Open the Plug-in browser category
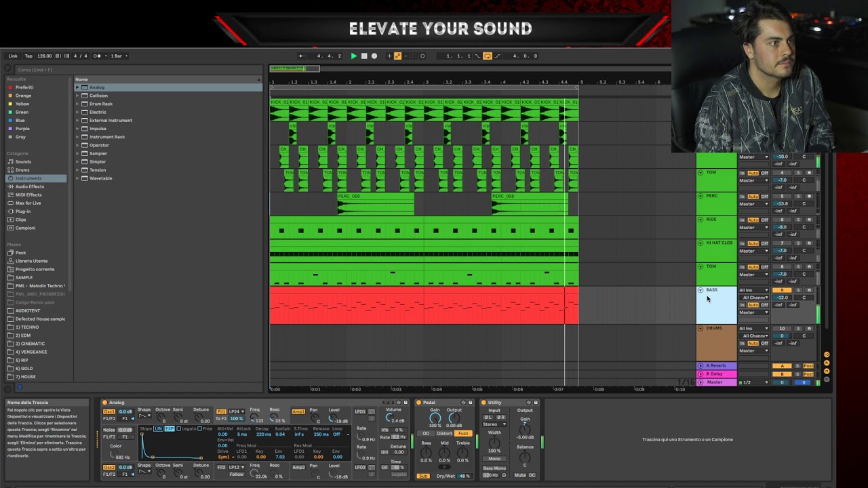The height and width of the screenshot is (488, 868). point(22,211)
